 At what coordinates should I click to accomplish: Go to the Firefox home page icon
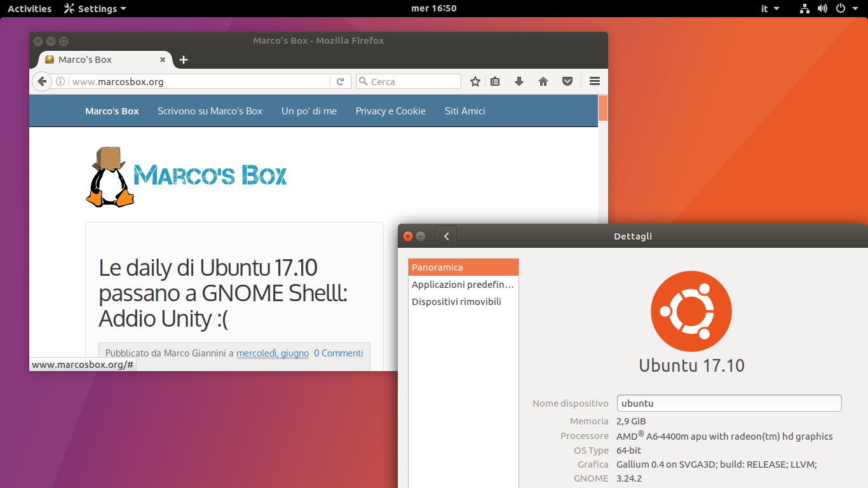click(543, 81)
